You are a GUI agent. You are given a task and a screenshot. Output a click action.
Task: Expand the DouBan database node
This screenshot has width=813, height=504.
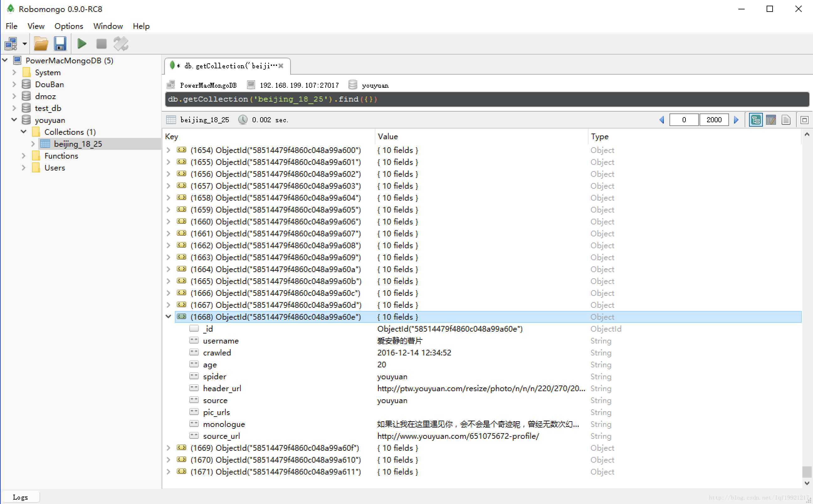click(x=14, y=84)
